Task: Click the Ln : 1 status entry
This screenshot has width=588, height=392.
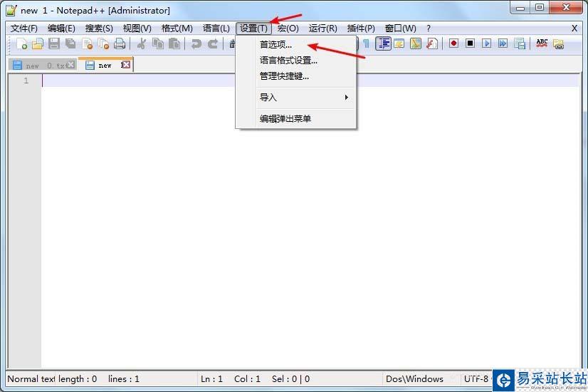Action: click(x=211, y=379)
